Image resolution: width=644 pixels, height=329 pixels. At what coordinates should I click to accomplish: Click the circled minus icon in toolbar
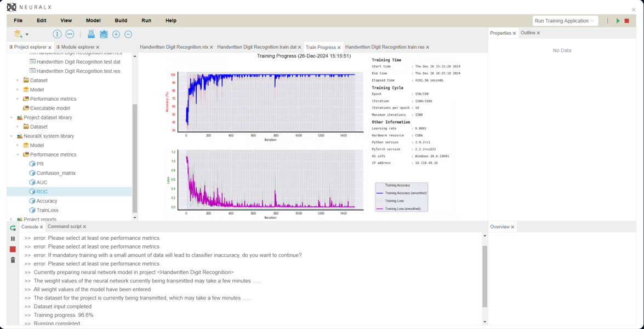(x=128, y=34)
